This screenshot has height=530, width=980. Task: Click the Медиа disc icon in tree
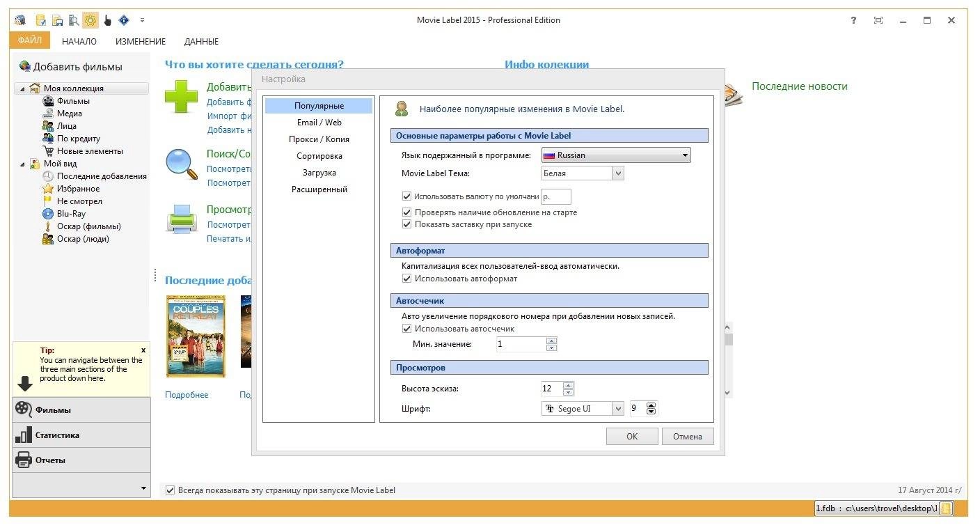point(48,114)
